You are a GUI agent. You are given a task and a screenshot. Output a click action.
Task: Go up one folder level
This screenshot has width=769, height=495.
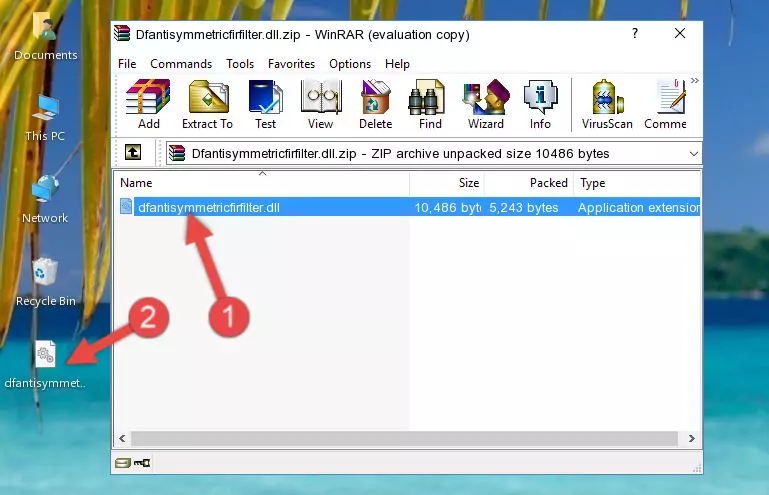[x=133, y=153]
